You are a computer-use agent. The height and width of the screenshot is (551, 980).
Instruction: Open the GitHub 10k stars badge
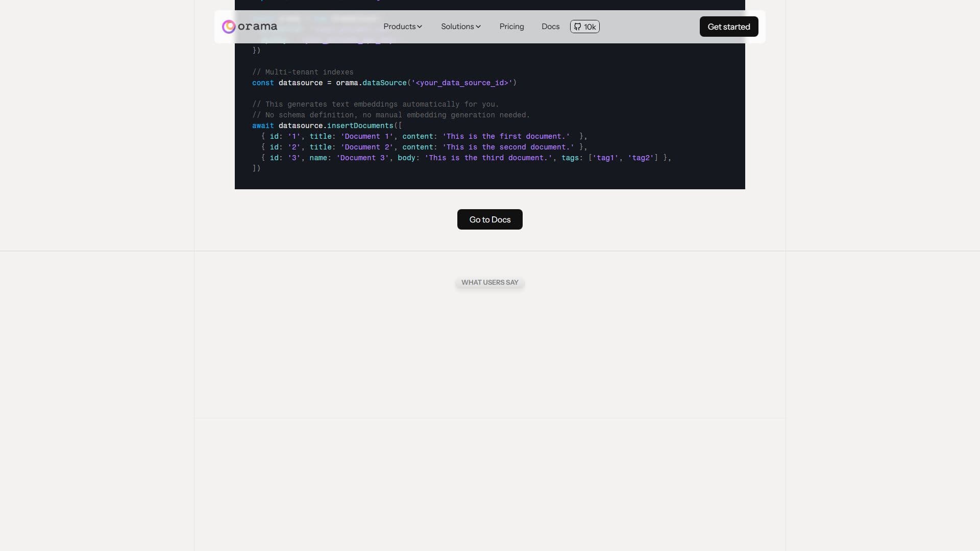585,27
